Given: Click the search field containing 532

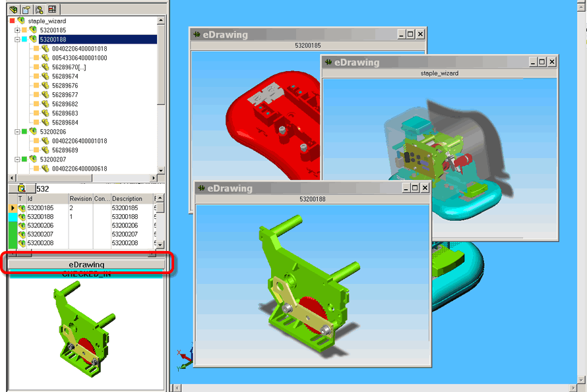Looking at the screenshot, I should coord(100,188).
